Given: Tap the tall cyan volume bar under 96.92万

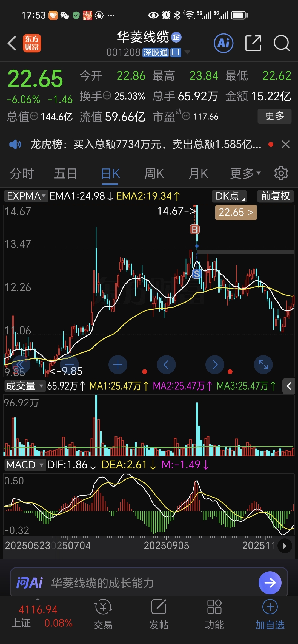Looking at the screenshot, I should point(96,425).
